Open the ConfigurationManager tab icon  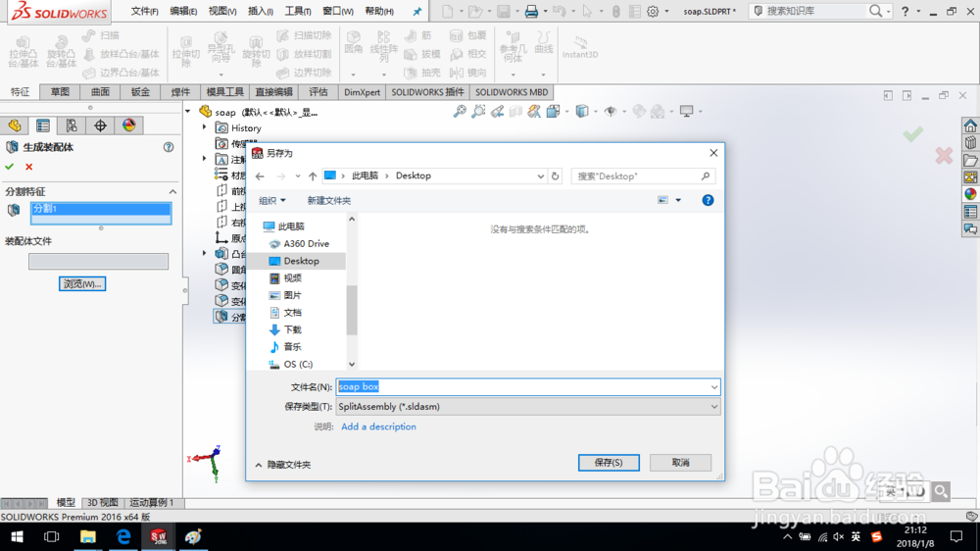72,125
